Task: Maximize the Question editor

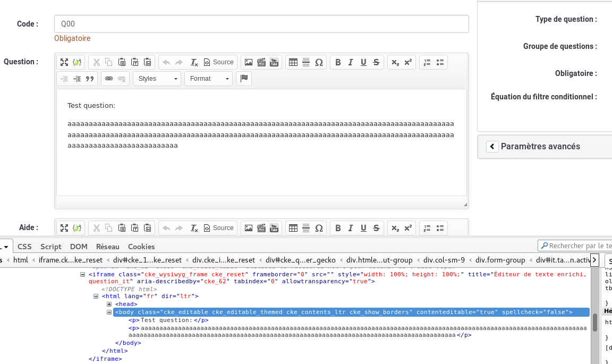Action: click(64, 62)
